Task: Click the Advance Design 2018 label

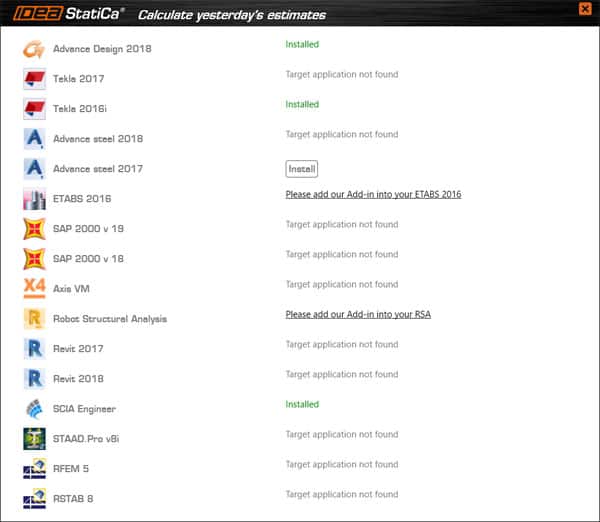Action: coord(102,49)
